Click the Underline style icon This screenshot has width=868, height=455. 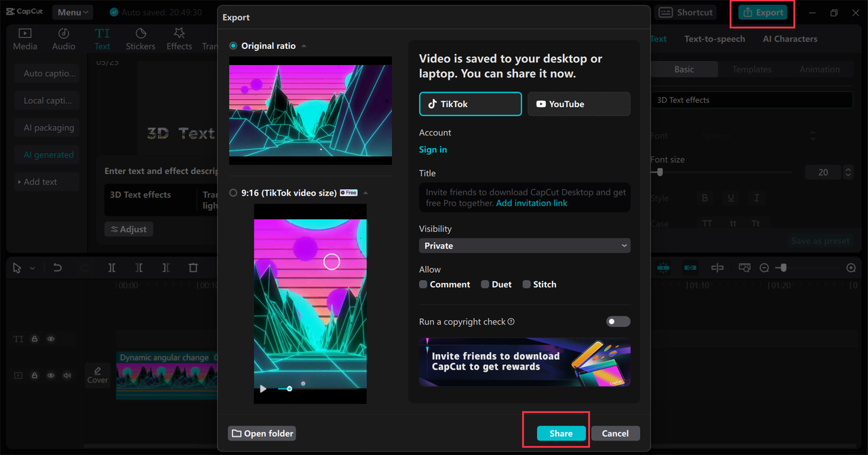click(730, 198)
